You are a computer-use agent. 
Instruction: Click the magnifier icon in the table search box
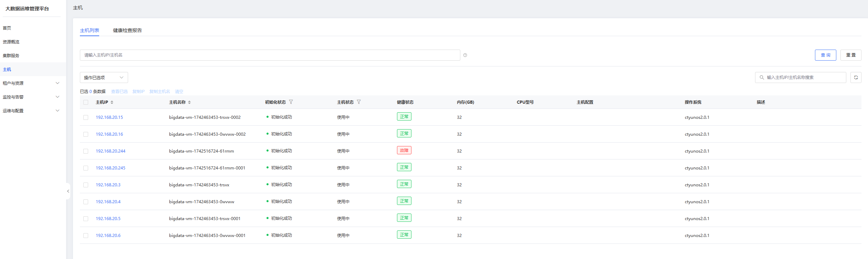(762, 77)
